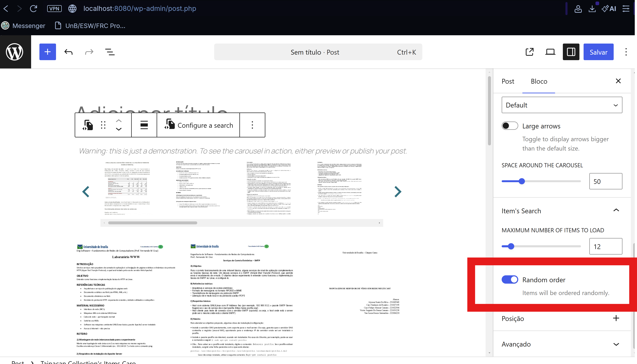Viewport: 637px width, 364px height.
Task: Click the globe site info icon
Action: pyautogui.click(x=72, y=8)
